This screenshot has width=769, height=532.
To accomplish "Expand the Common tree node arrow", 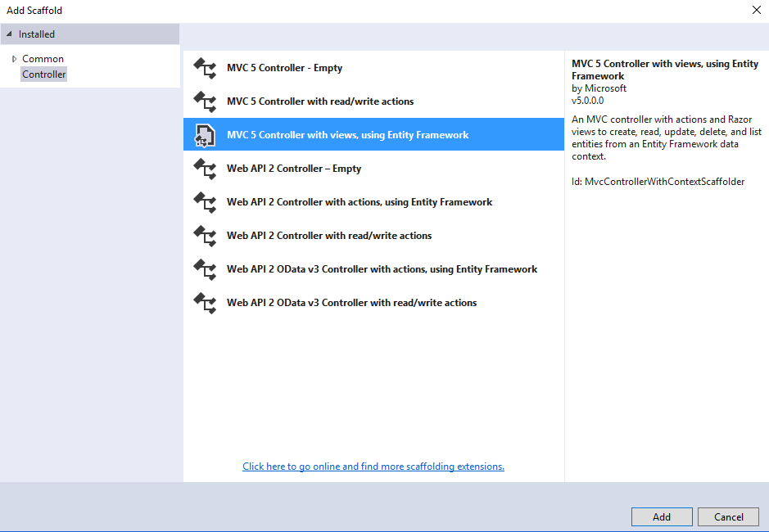I will (x=14, y=59).
